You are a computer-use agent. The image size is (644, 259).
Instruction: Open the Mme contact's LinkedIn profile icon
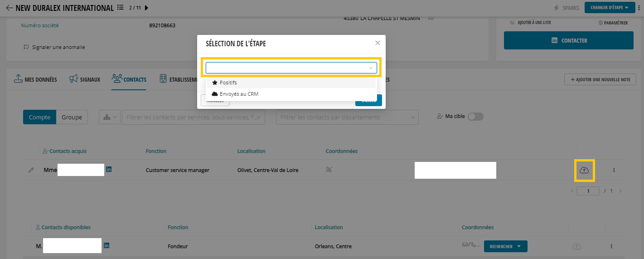tap(109, 169)
